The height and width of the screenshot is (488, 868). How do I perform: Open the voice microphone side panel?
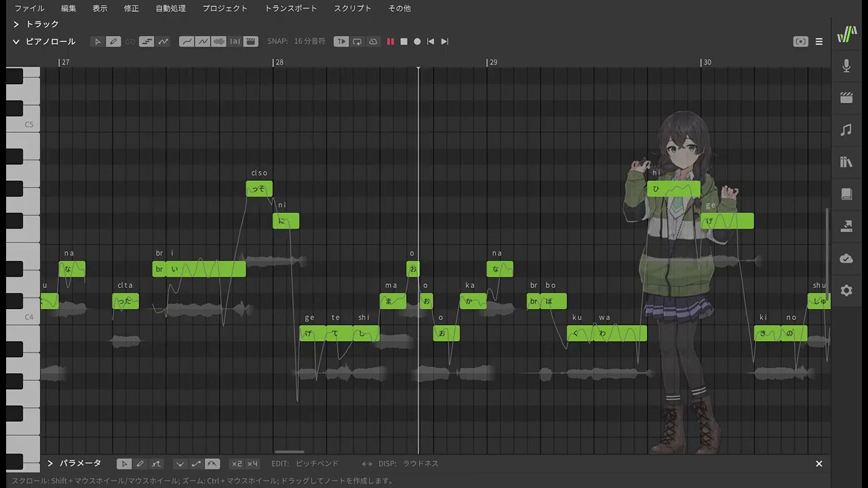coord(846,66)
